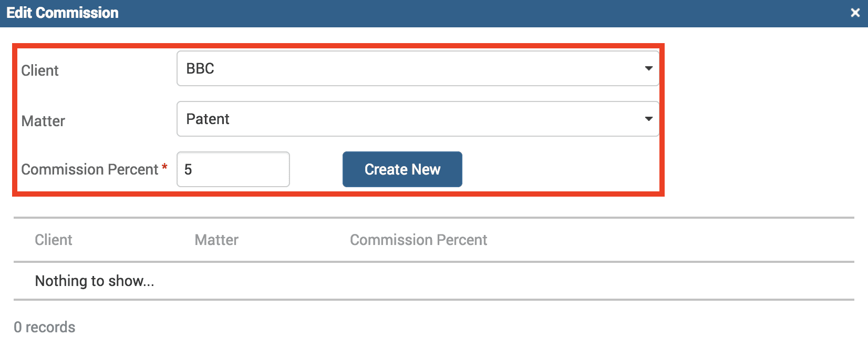Image resolution: width=868 pixels, height=347 pixels.
Task: Click the Client form label
Action: (40, 70)
